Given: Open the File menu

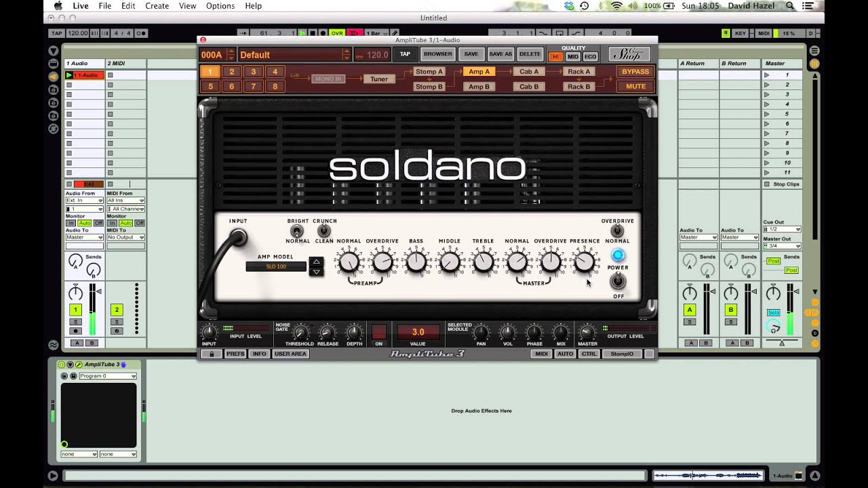Looking at the screenshot, I should [x=104, y=5].
